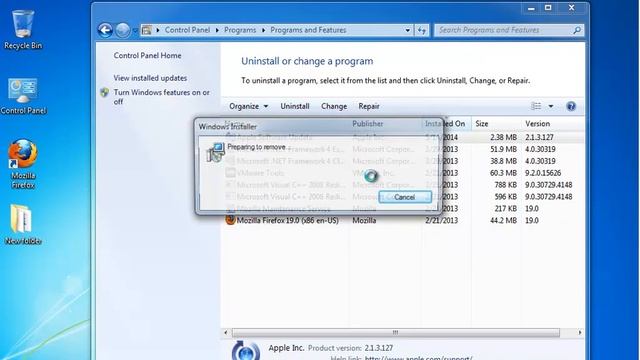This screenshot has height=360, width=640.
Task: Click the horizontal scrollbar thumb
Action: click(396, 333)
